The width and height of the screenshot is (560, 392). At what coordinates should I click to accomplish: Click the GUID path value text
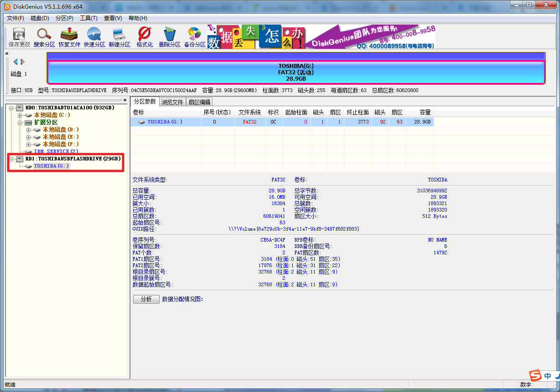coord(294,229)
